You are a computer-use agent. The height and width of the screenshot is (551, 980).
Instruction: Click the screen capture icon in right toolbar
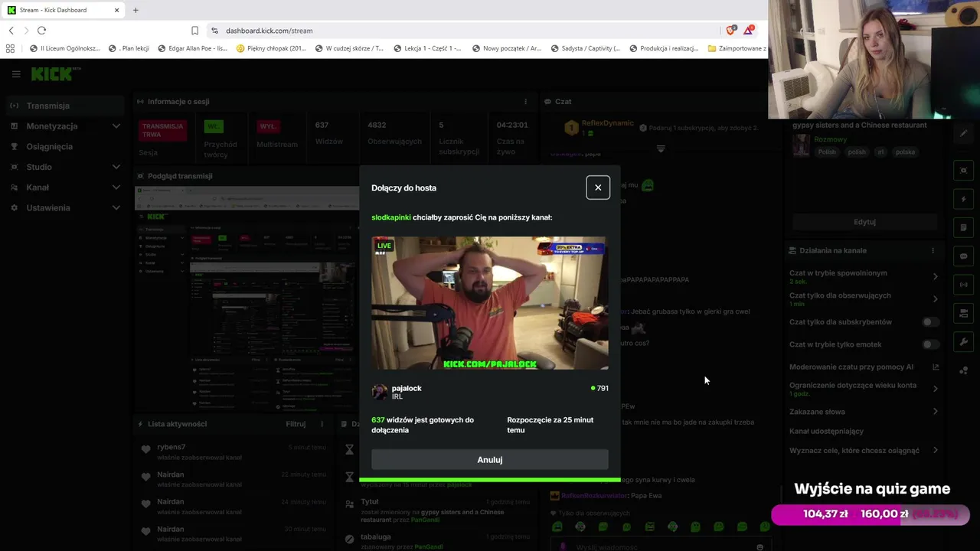[964, 171]
